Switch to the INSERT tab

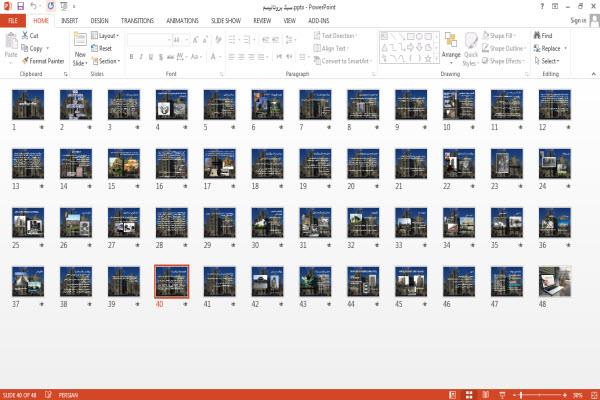click(69, 21)
